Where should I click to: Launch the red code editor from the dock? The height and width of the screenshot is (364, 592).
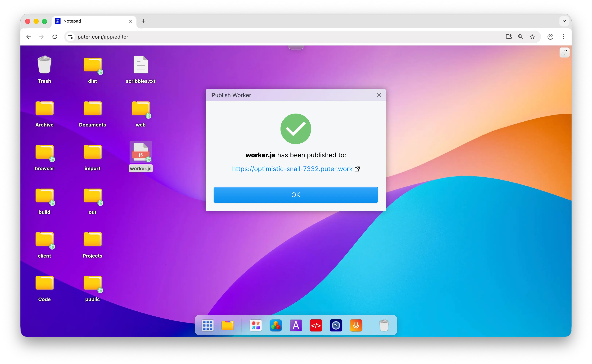click(316, 325)
